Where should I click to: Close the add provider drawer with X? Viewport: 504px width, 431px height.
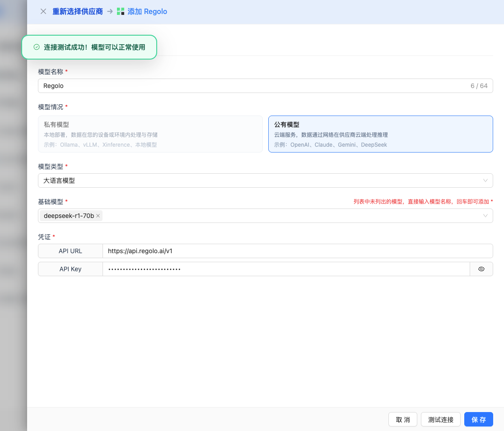pos(43,11)
